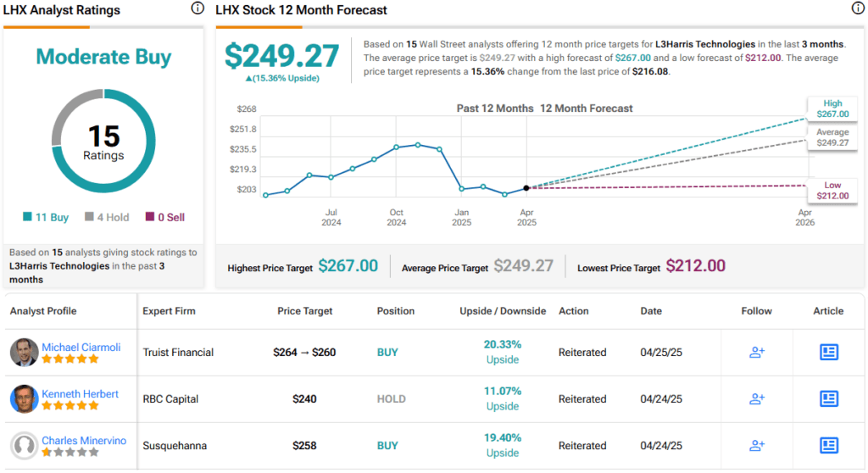This screenshot has width=868, height=473.
Task: Click the teal 11 Buy legend swatch
Action: pyautogui.click(x=27, y=216)
